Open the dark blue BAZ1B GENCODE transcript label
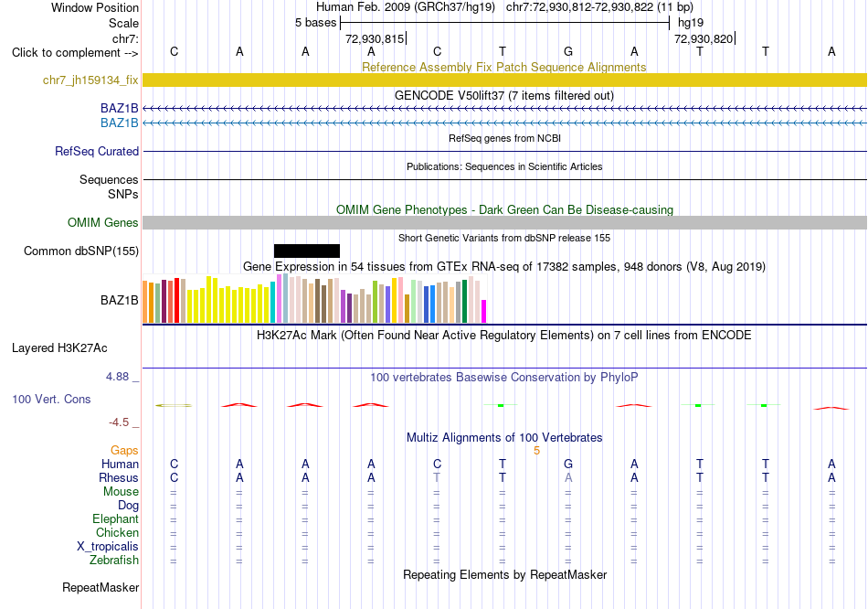Image resolution: width=868 pixels, height=609 pixels. [119, 108]
